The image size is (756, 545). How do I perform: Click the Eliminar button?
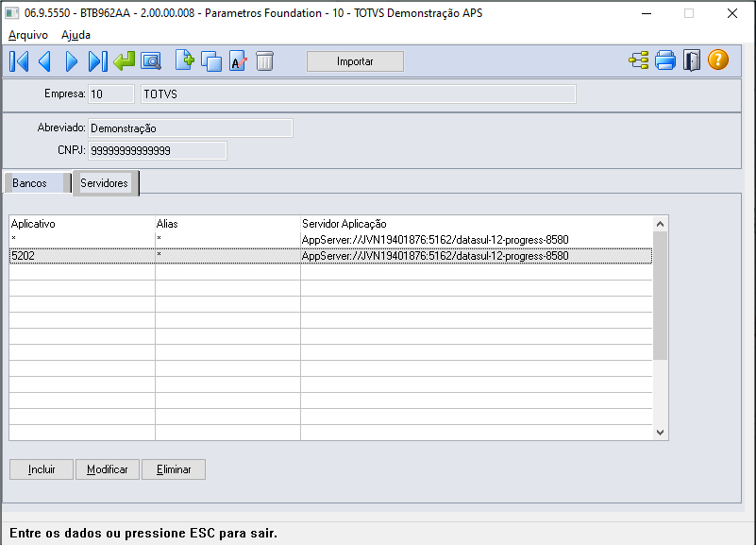tap(174, 469)
